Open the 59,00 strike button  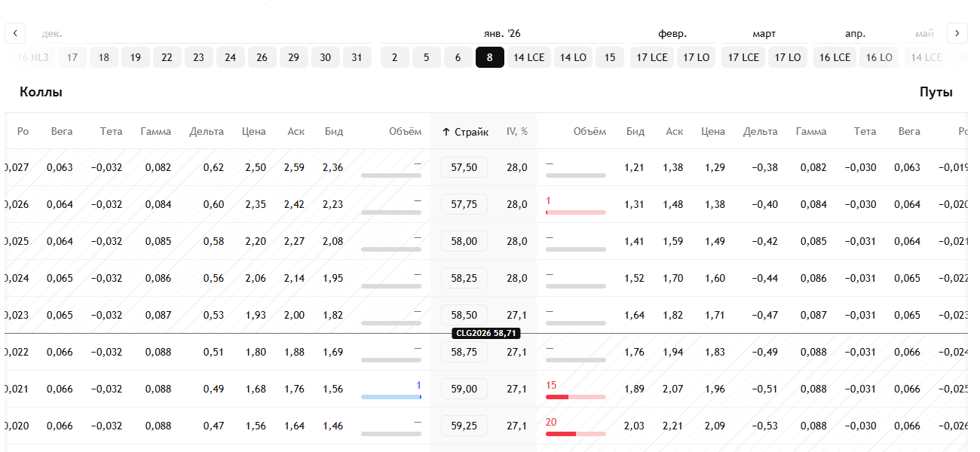click(x=464, y=389)
